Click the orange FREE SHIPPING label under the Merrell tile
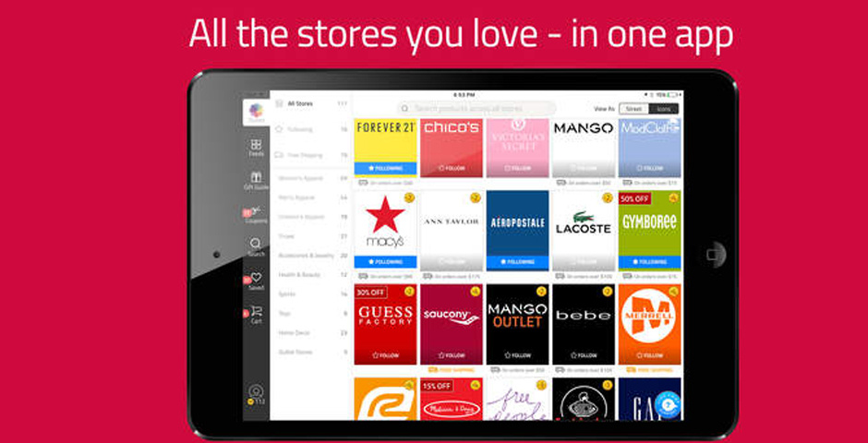The height and width of the screenshot is (443, 868). tap(655, 370)
